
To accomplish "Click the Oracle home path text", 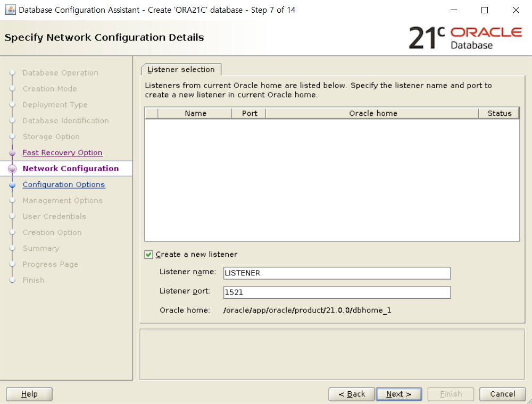I will pos(307,310).
